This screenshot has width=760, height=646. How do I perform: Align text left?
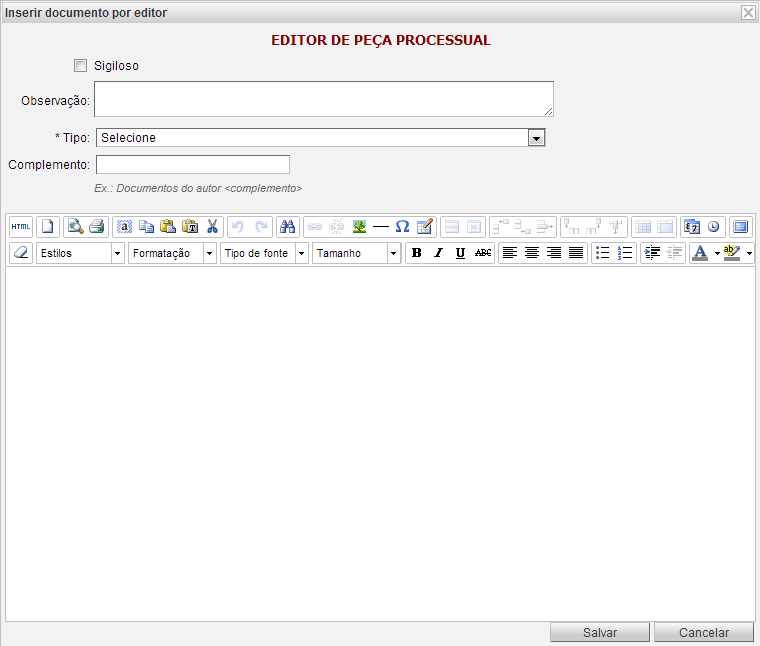tap(510, 252)
